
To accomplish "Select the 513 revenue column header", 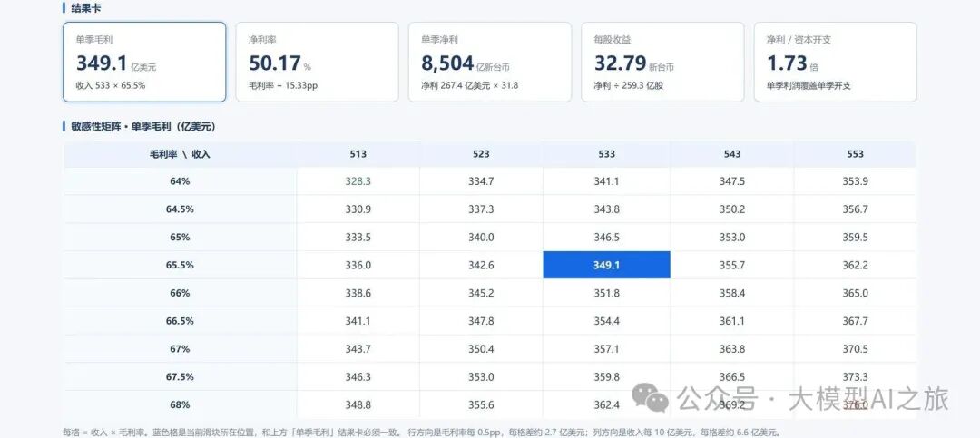I will (358, 153).
